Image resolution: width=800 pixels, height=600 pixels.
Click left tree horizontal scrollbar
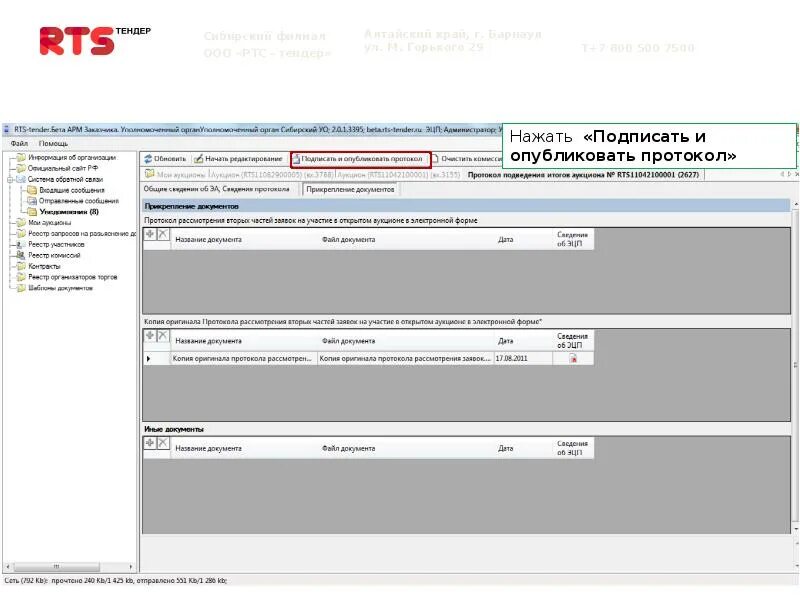click(57, 566)
